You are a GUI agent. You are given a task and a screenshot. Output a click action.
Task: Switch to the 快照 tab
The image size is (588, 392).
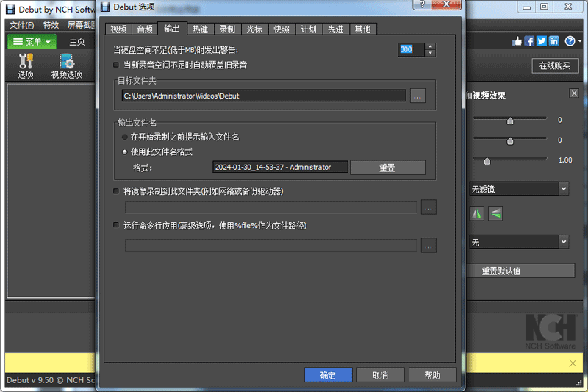coord(282,29)
